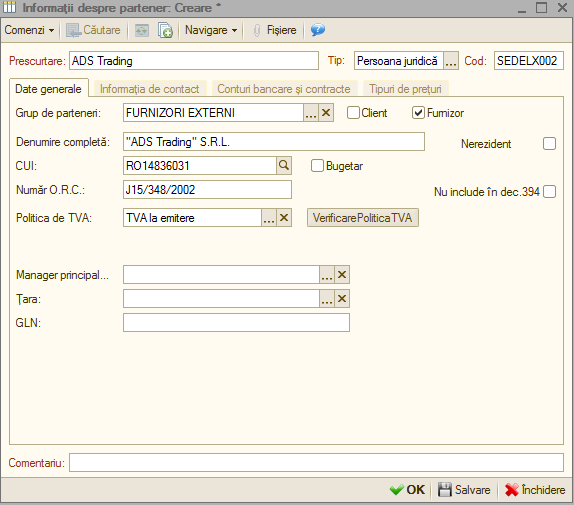Click the Politica de TVA text field
This screenshot has height=505, width=574.
[193, 218]
